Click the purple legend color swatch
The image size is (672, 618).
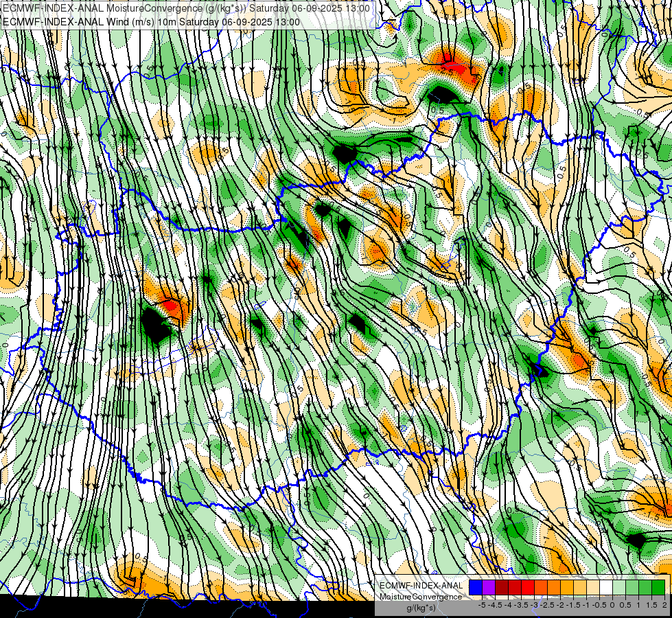click(489, 587)
